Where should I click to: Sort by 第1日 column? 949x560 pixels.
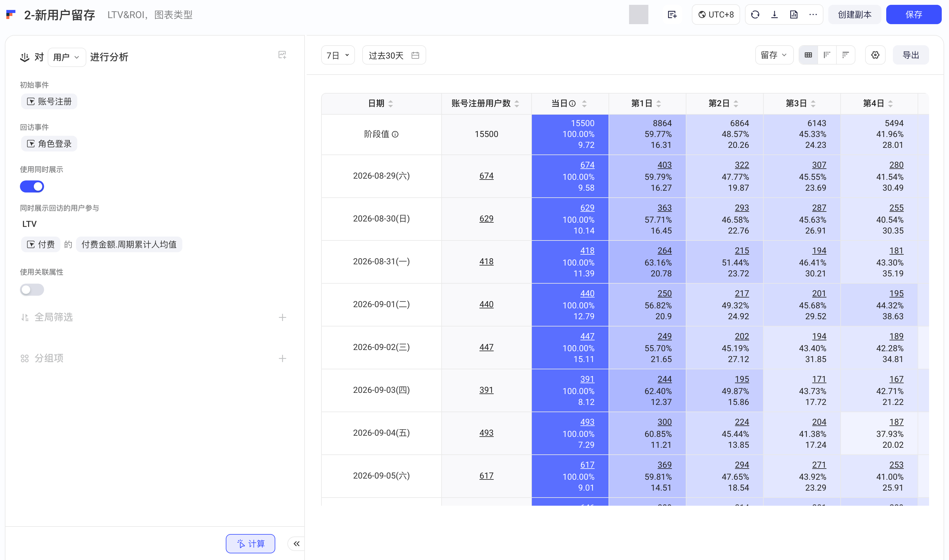point(659,103)
